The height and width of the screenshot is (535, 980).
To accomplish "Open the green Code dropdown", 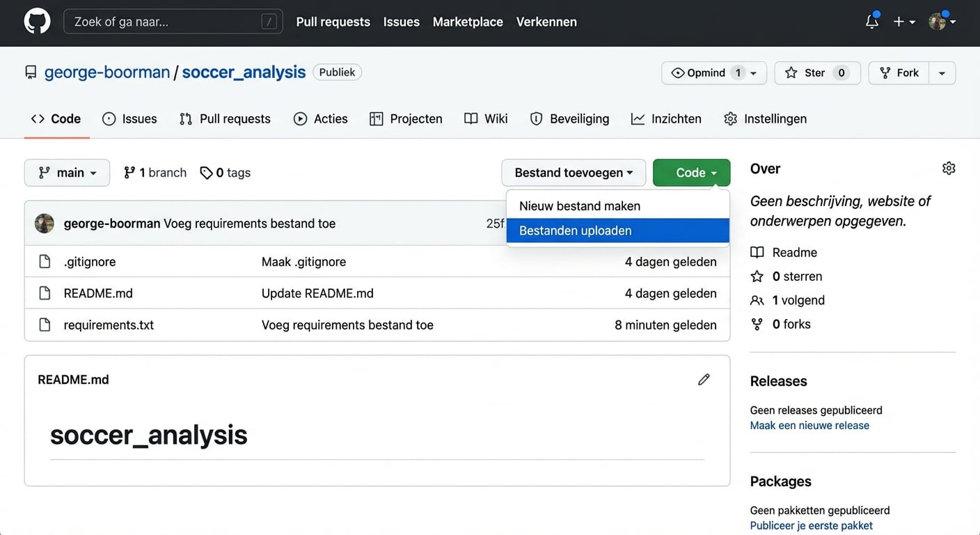I will [691, 173].
